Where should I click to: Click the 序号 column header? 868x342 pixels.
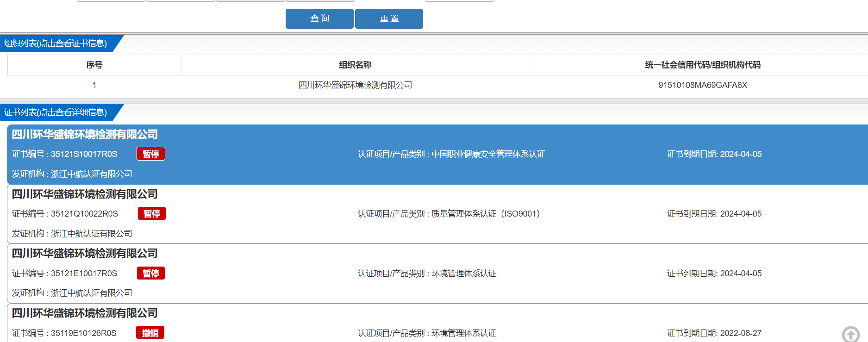(94, 65)
